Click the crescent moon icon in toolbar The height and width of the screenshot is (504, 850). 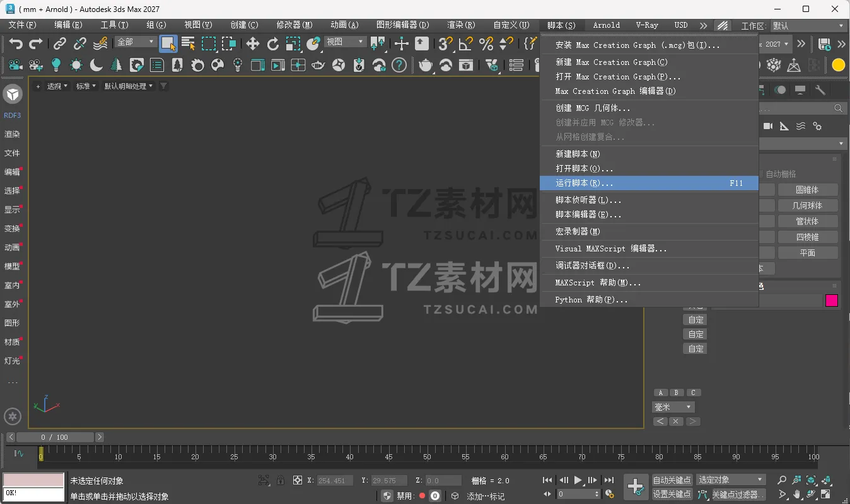click(96, 65)
